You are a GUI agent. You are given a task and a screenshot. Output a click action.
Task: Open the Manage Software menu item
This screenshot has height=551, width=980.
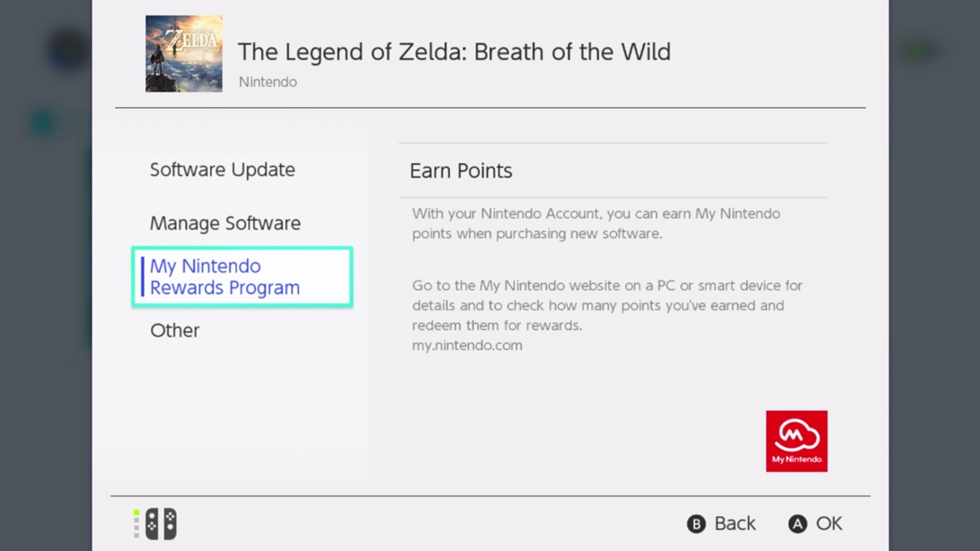[x=225, y=223]
